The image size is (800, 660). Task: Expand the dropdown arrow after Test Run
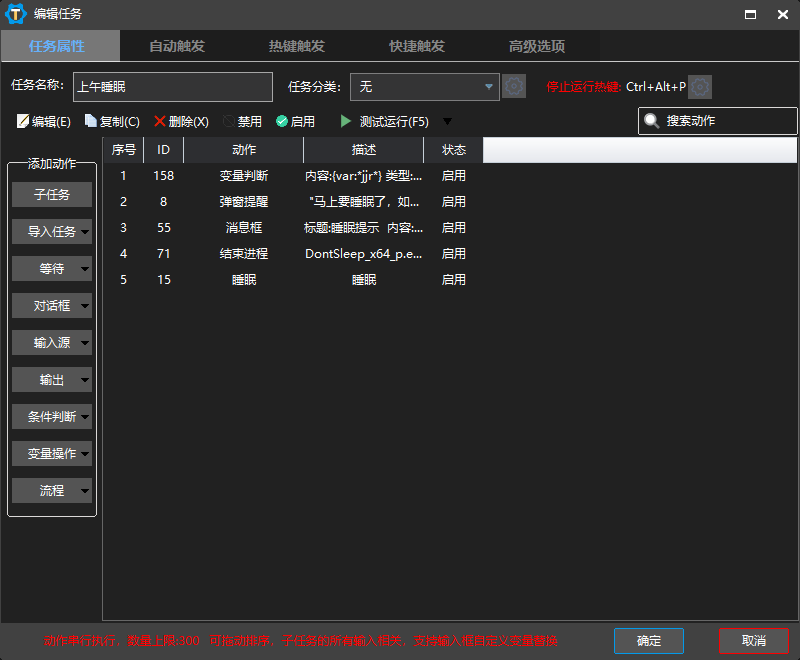447,121
